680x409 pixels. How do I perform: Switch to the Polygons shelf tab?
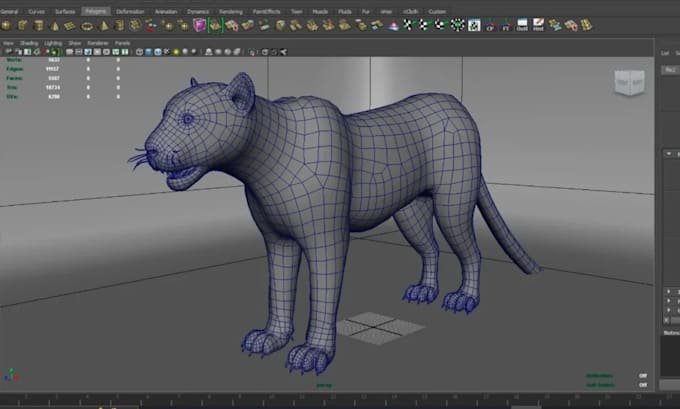pos(95,11)
